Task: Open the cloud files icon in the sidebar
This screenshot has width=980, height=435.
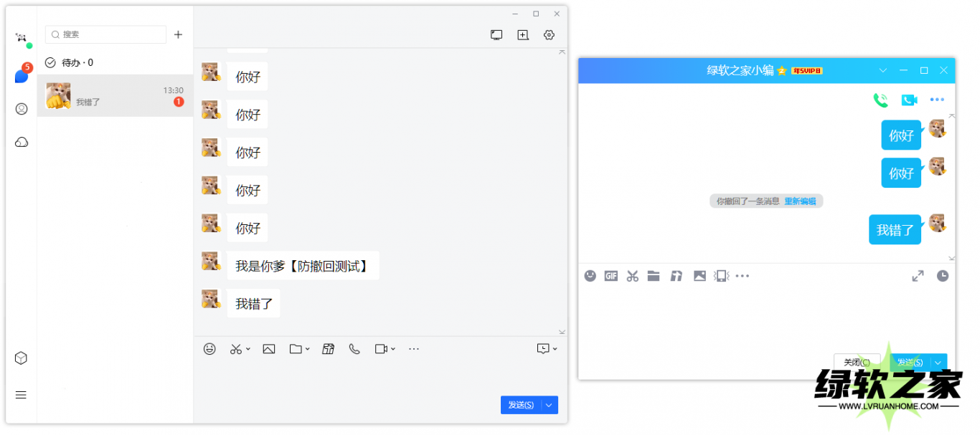Action: [x=22, y=143]
